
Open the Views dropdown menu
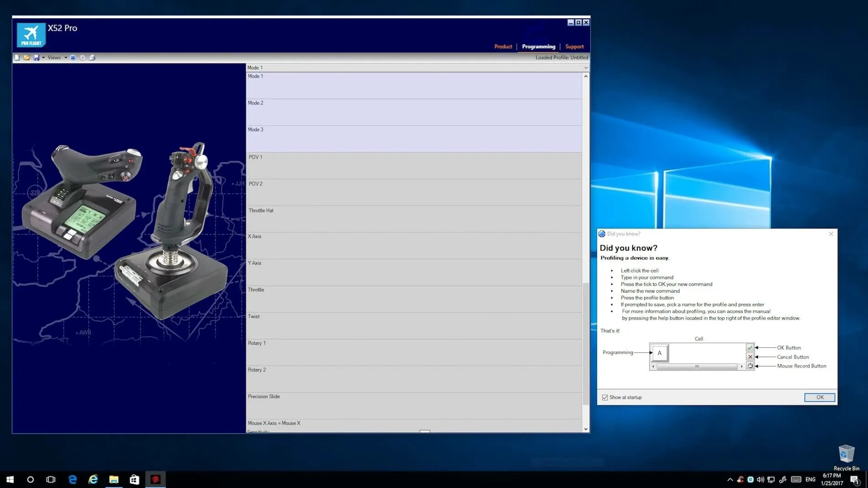coord(57,58)
